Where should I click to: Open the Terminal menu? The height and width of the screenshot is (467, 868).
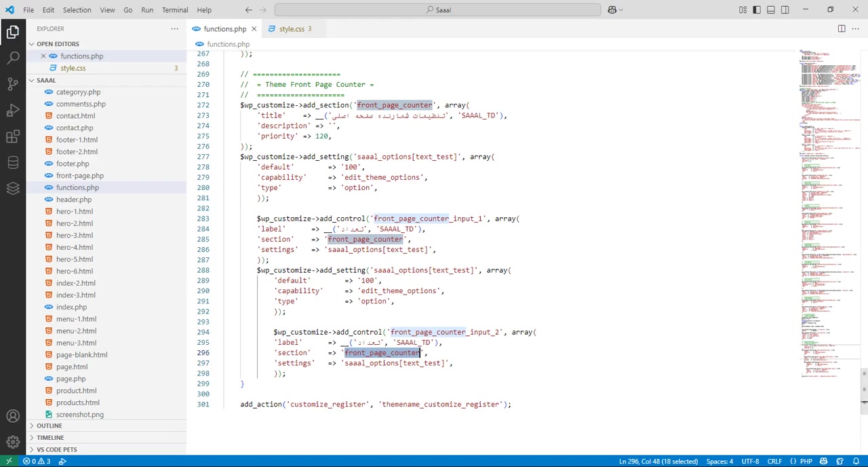(x=175, y=10)
